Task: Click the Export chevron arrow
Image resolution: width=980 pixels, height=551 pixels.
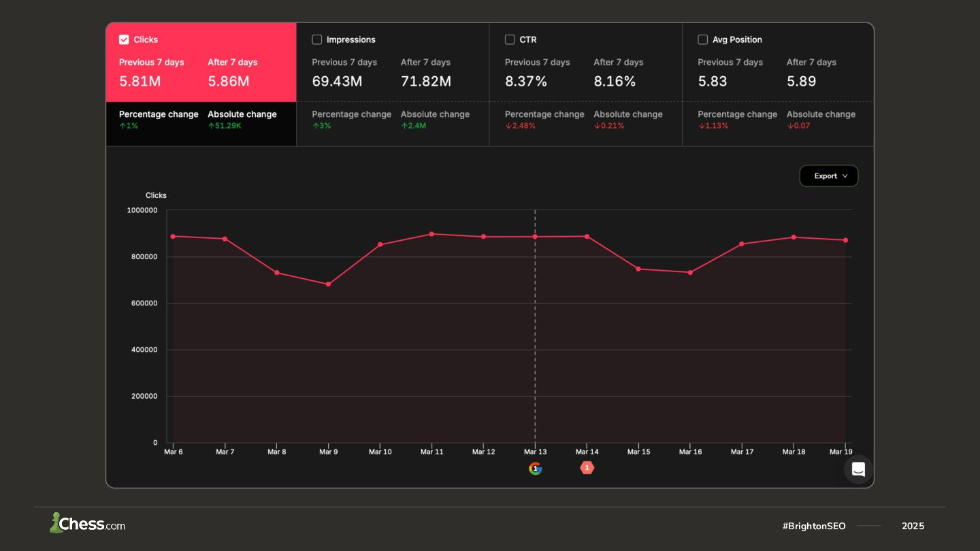Action: (x=845, y=176)
